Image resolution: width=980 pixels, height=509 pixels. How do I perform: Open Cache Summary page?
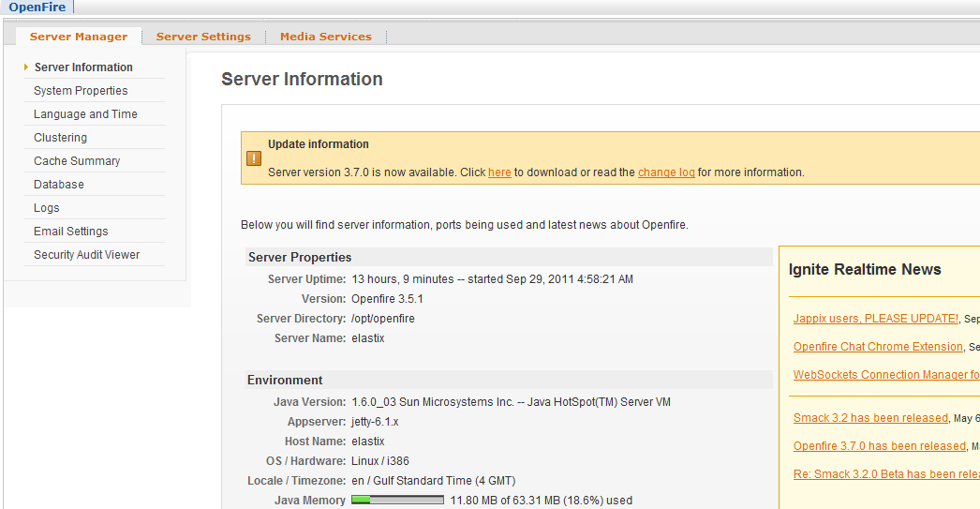point(77,160)
